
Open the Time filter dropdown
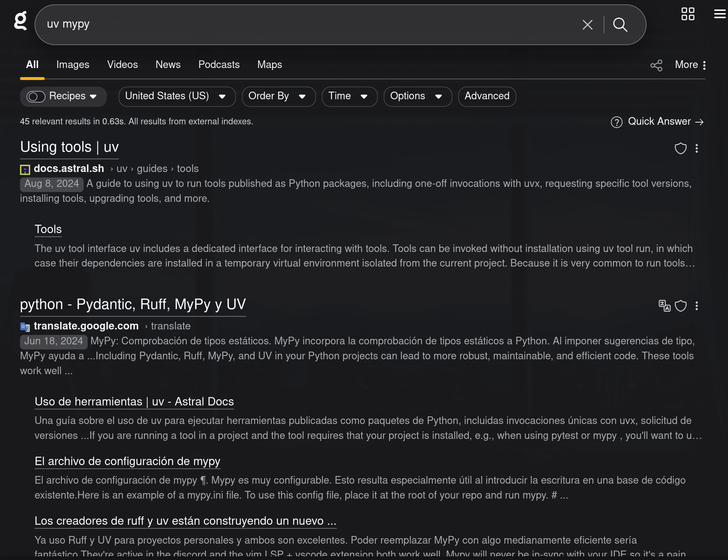(x=349, y=96)
